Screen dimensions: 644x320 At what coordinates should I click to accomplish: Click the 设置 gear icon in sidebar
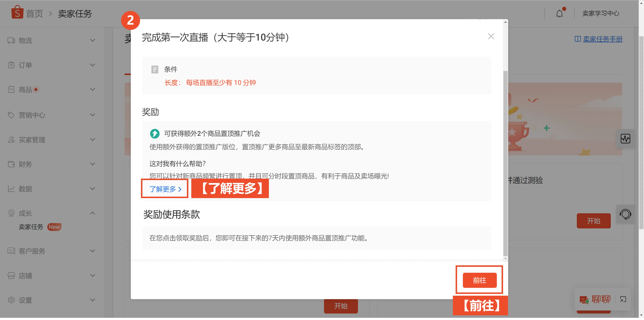pyautogui.click(x=11, y=300)
